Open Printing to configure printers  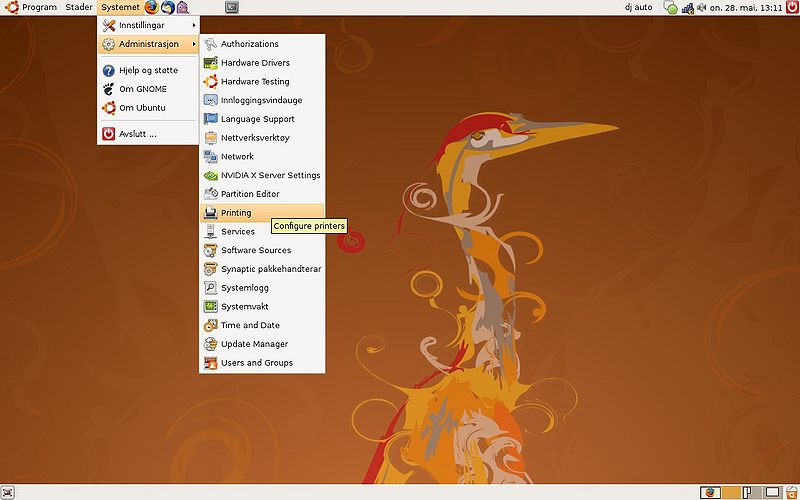pos(262,213)
